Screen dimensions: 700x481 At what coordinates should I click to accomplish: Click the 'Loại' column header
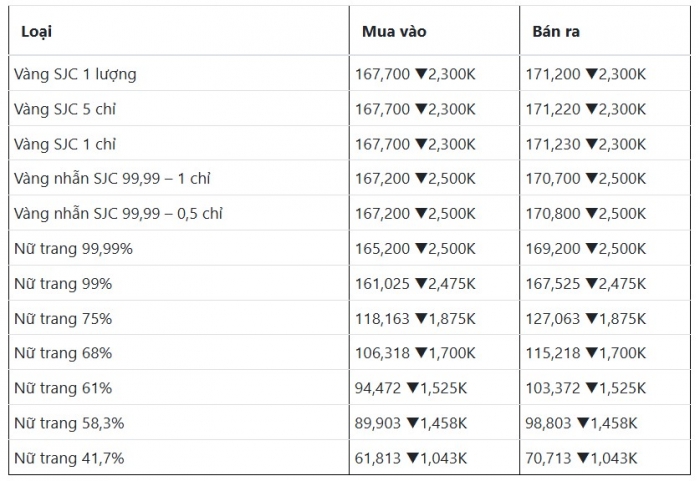point(36,32)
